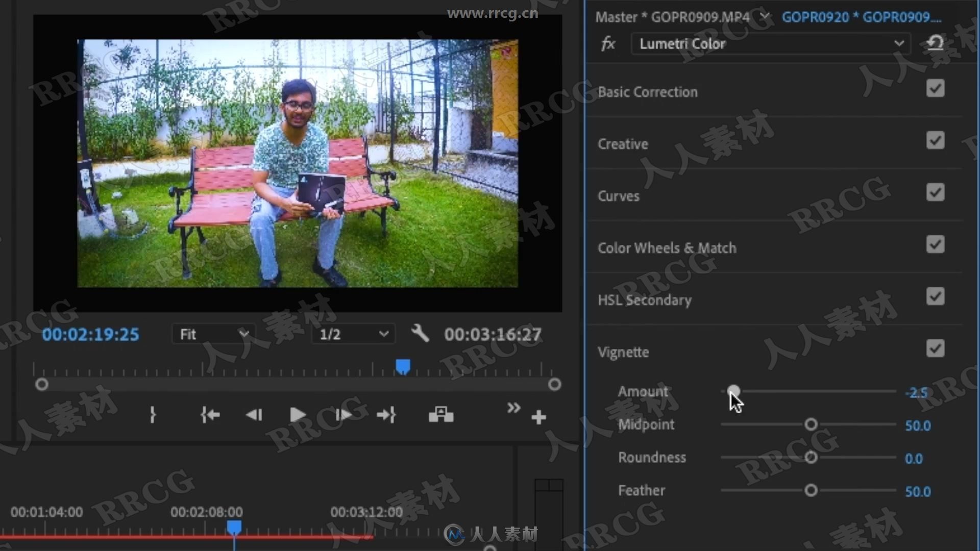Click the add button in timeline
This screenshot has height=551, width=980.
538,416
